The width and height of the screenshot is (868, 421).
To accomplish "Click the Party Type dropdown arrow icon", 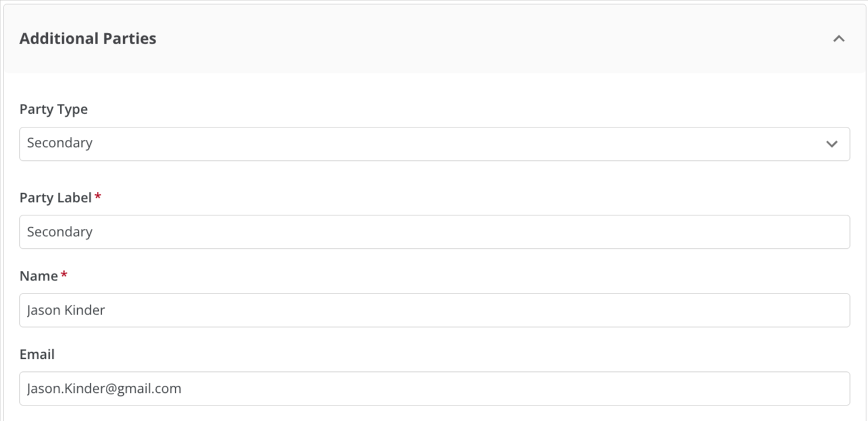I will point(832,144).
